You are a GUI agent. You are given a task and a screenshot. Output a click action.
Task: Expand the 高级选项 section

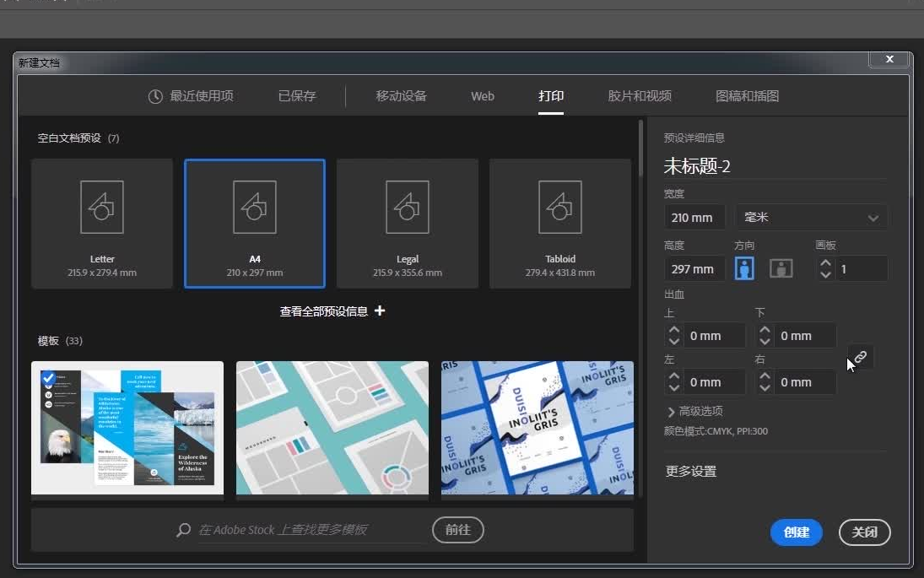point(699,411)
